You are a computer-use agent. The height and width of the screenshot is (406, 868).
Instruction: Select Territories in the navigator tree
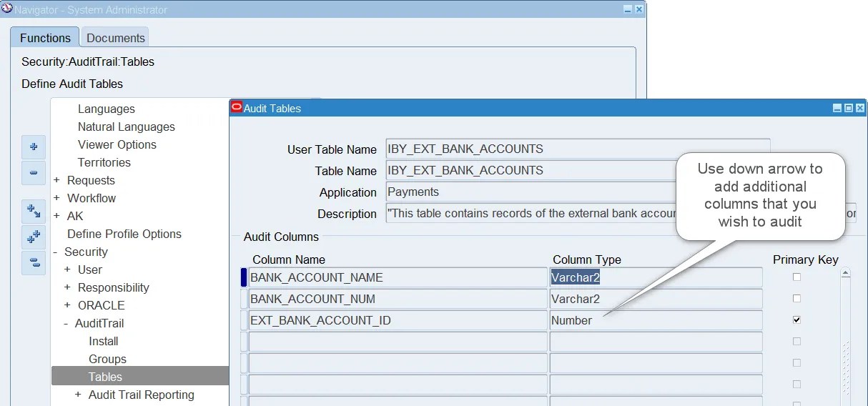click(x=104, y=162)
